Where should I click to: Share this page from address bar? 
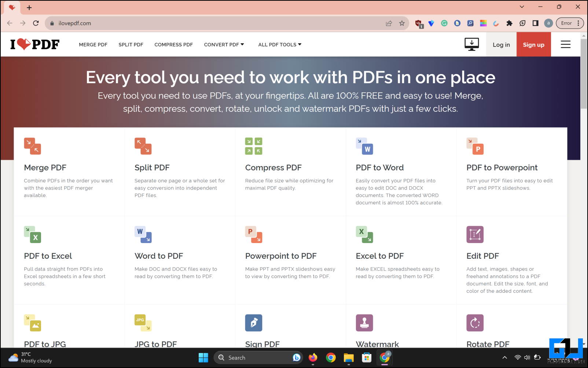389,23
